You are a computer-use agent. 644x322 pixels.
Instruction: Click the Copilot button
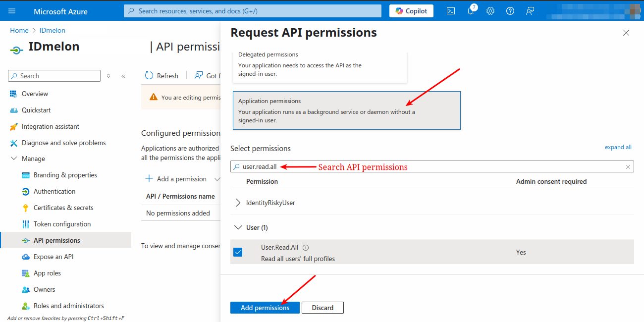point(411,11)
